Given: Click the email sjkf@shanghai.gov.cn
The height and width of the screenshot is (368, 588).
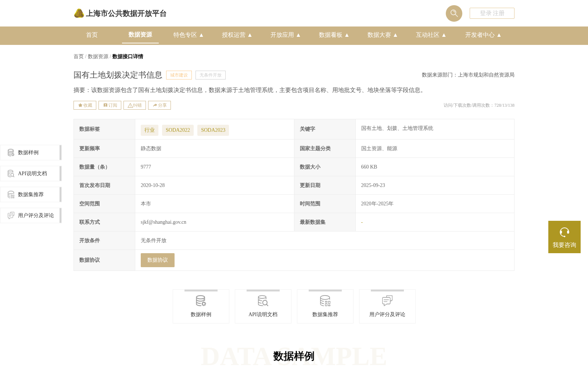Looking at the screenshot, I should click(164, 222).
